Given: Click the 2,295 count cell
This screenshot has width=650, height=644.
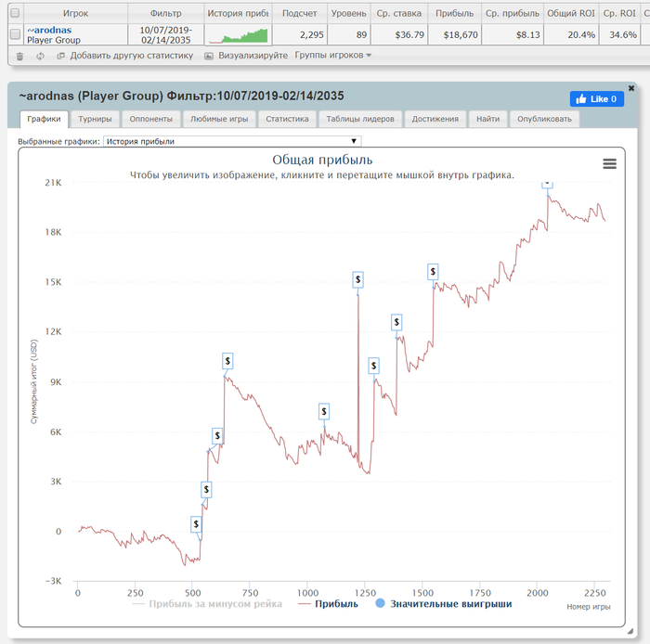Looking at the screenshot, I should coord(300,34).
